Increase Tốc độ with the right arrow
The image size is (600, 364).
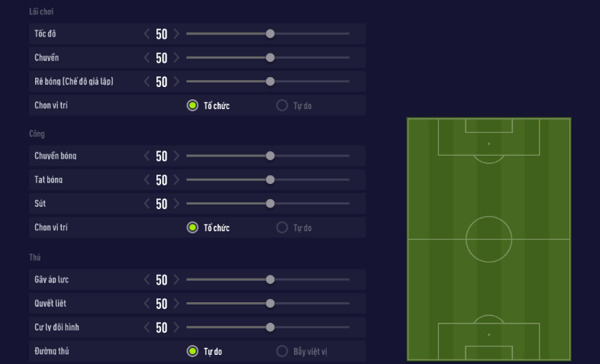[176, 34]
